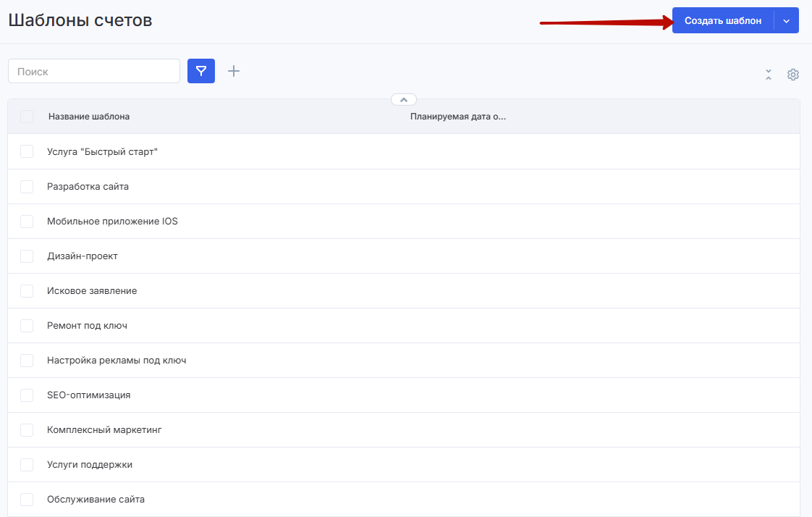Screen dimensions: 812x517
Task: Collapse the panel with chevron-up handle
Action: tap(404, 100)
